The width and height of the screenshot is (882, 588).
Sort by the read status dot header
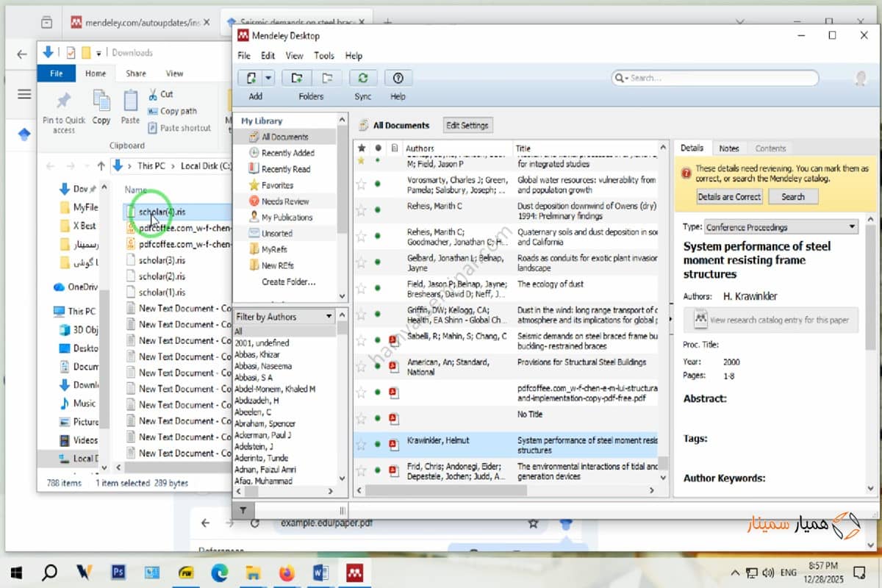point(378,148)
